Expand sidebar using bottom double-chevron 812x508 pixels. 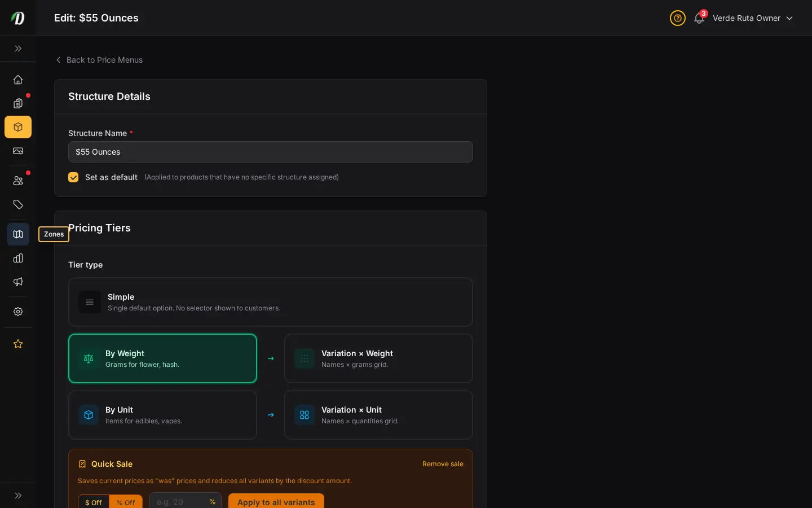(x=18, y=496)
